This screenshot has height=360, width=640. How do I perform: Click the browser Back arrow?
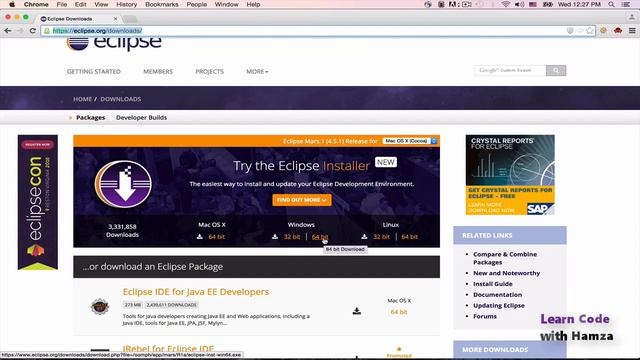[8, 31]
